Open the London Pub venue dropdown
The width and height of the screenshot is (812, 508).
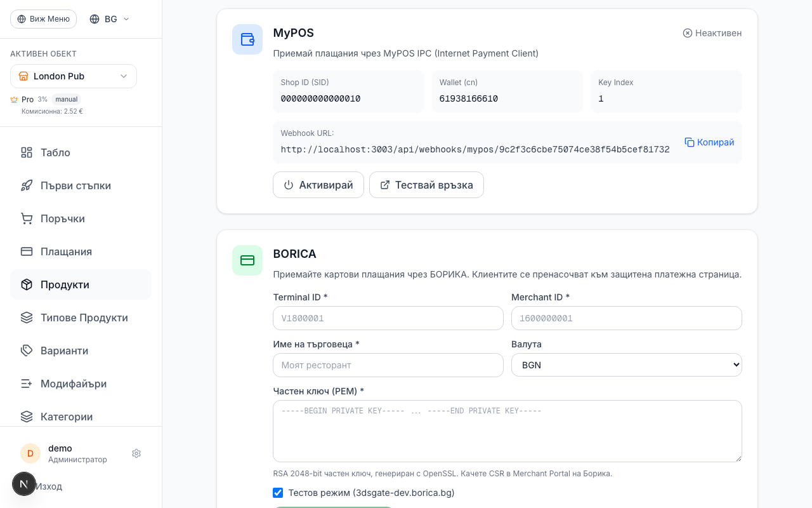74,76
